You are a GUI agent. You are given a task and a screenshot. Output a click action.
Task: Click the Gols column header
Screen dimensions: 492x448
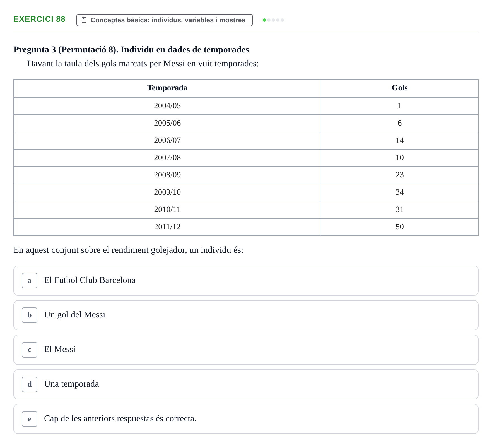[x=400, y=88]
